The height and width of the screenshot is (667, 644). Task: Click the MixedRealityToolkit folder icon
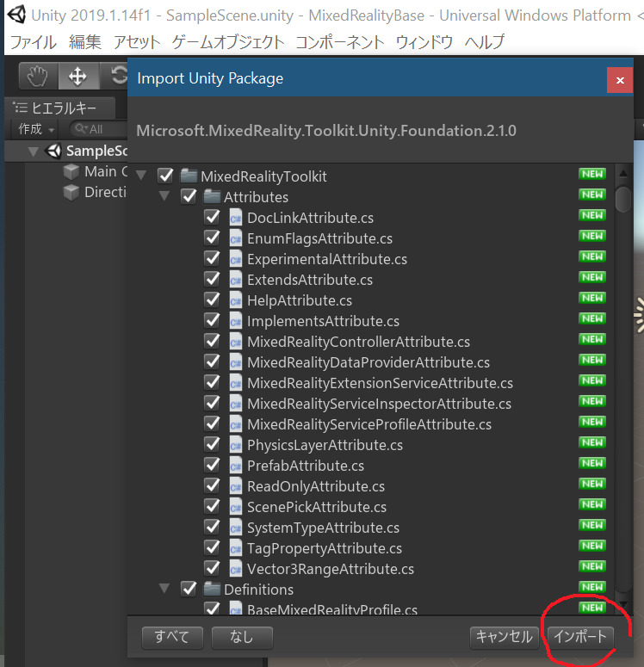pyautogui.click(x=189, y=176)
